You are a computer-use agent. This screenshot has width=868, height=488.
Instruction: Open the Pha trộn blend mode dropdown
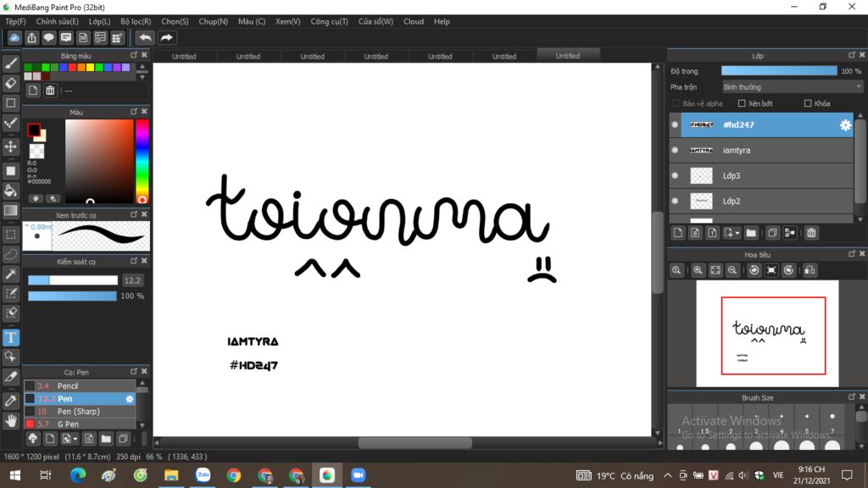793,87
